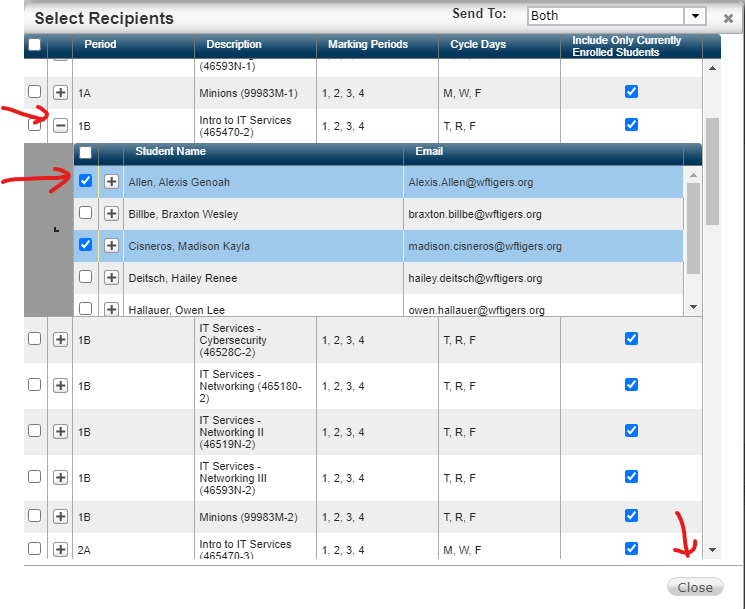745x609 pixels.
Task: Click the Include Only Currently Enrolled Students header
Action: [631, 46]
